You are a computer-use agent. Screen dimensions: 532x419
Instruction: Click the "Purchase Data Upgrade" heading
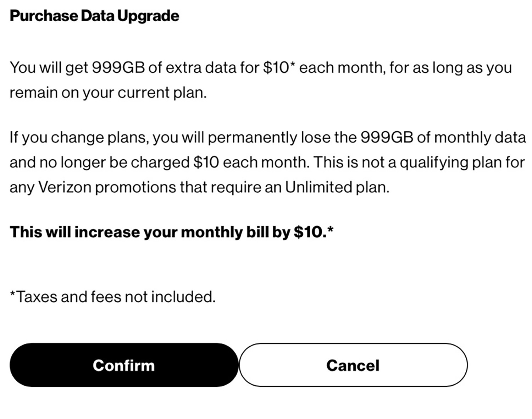(x=94, y=16)
